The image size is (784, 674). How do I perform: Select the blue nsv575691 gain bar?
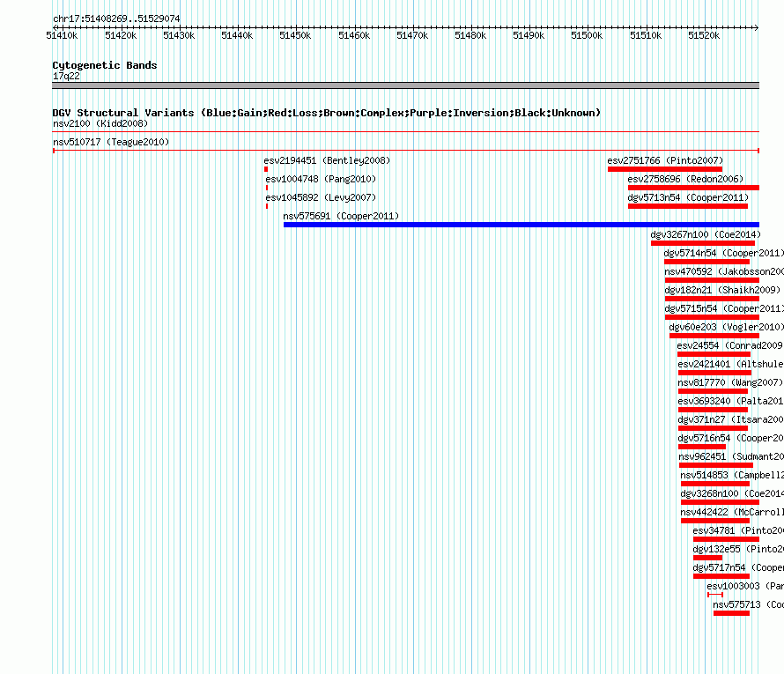[521, 225]
